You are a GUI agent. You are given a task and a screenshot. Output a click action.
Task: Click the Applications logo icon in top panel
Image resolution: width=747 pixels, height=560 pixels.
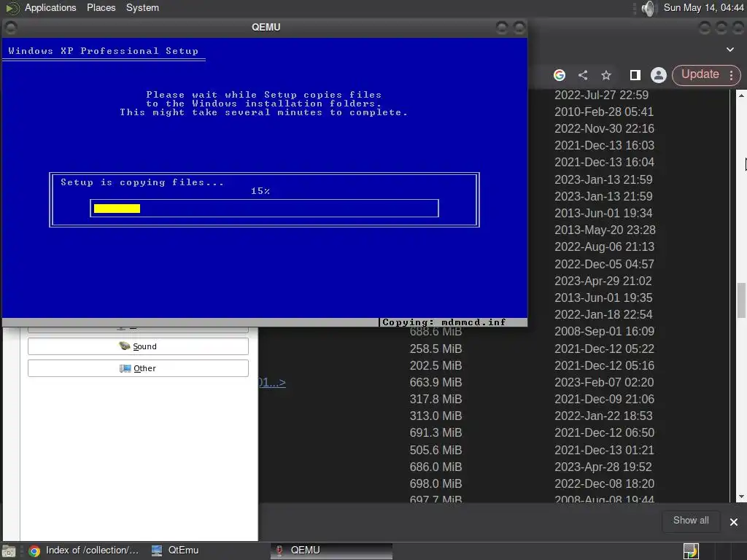click(12, 8)
